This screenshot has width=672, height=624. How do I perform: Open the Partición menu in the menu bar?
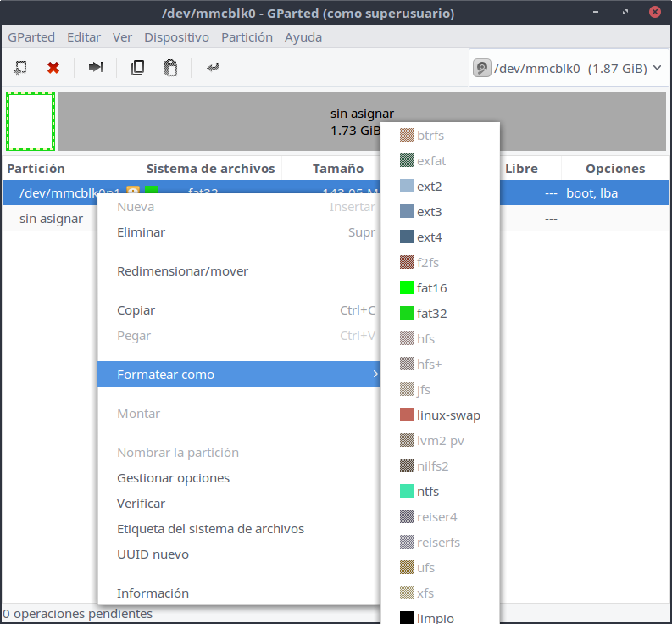click(x=247, y=37)
